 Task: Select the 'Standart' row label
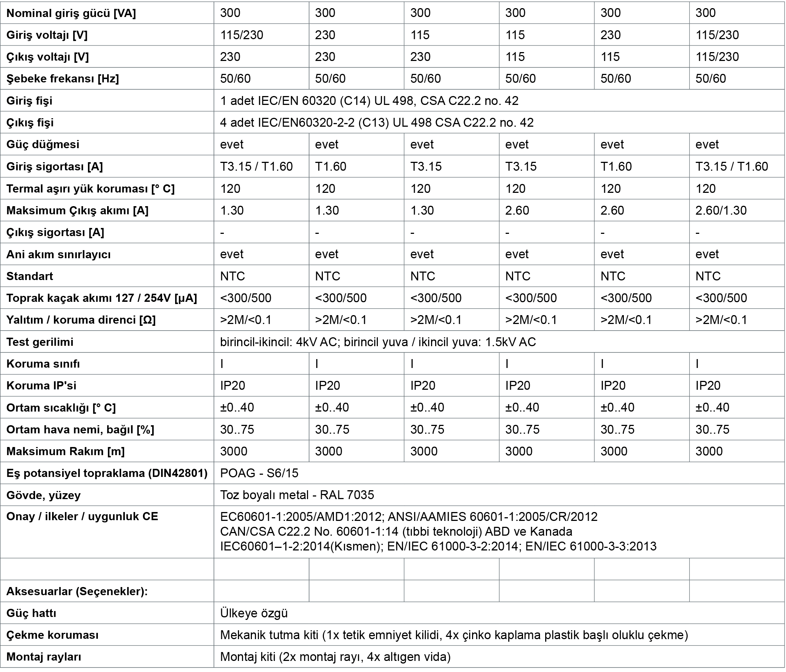coord(30,276)
